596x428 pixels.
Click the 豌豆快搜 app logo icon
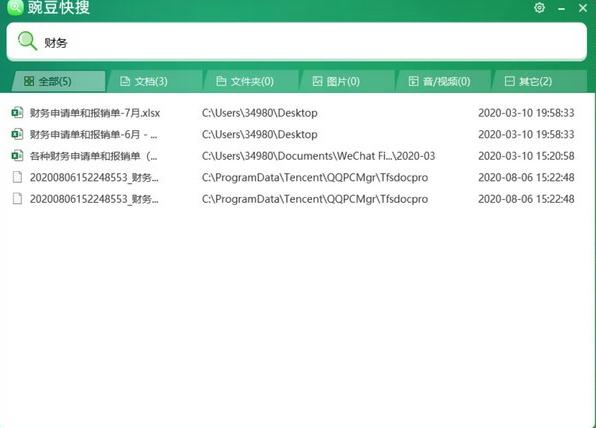pyautogui.click(x=15, y=7)
